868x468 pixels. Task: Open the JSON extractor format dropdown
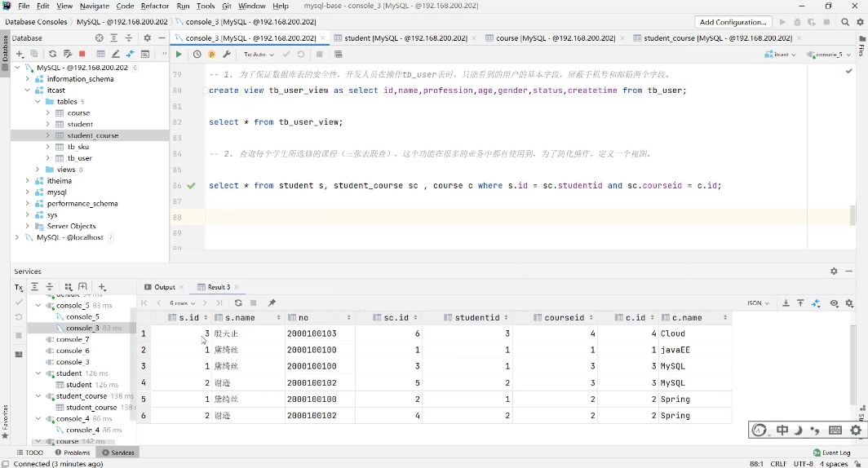(758, 302)
